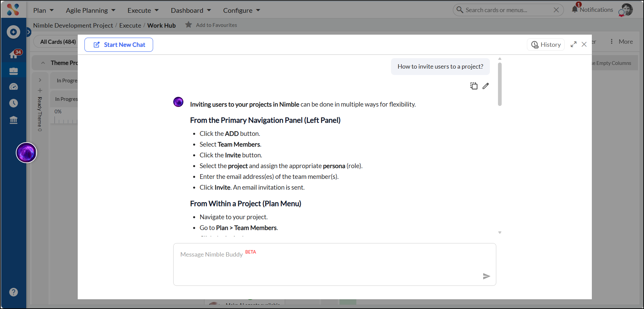Open the help question mark icon
The width and height of the screenshot is (644, 309).
click(x=13, y=292)
